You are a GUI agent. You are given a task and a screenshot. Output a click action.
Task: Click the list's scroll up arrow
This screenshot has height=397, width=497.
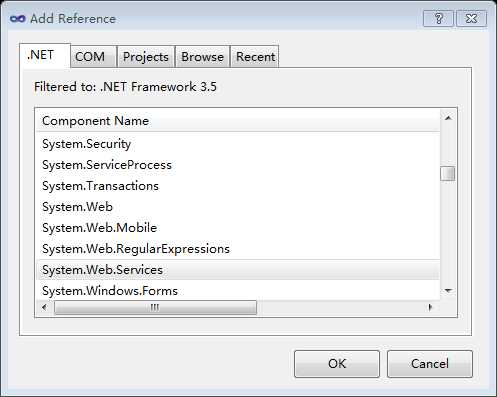(x=448, y=118)
